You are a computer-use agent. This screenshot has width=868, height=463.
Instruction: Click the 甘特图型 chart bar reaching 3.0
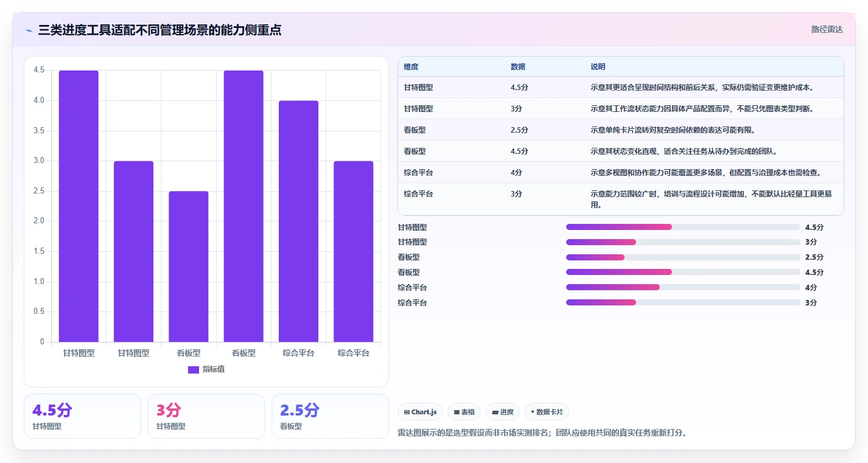pyautogui.click(x=133, y=251)
